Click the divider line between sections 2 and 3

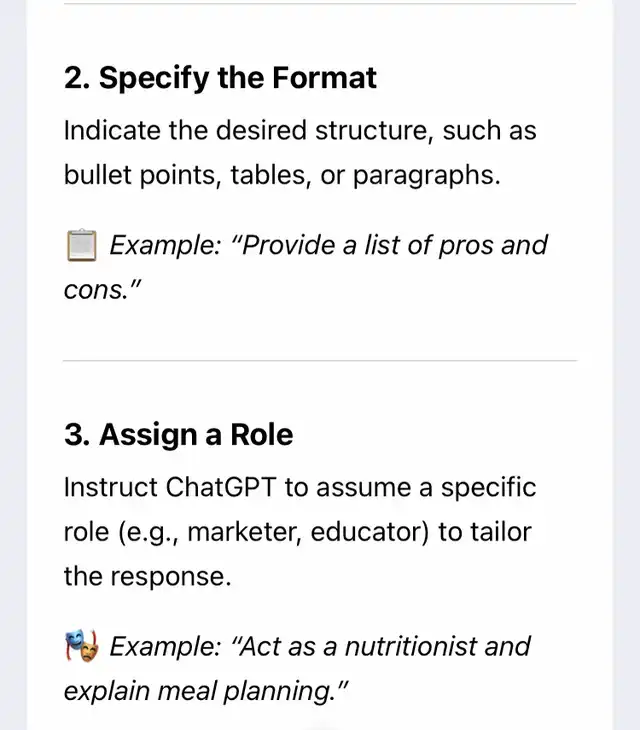(320, 360)
